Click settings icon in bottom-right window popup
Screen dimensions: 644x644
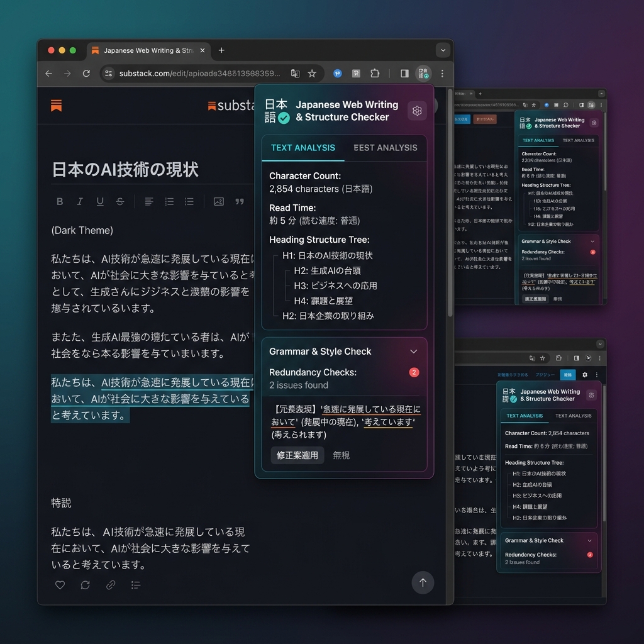[591, 395]
